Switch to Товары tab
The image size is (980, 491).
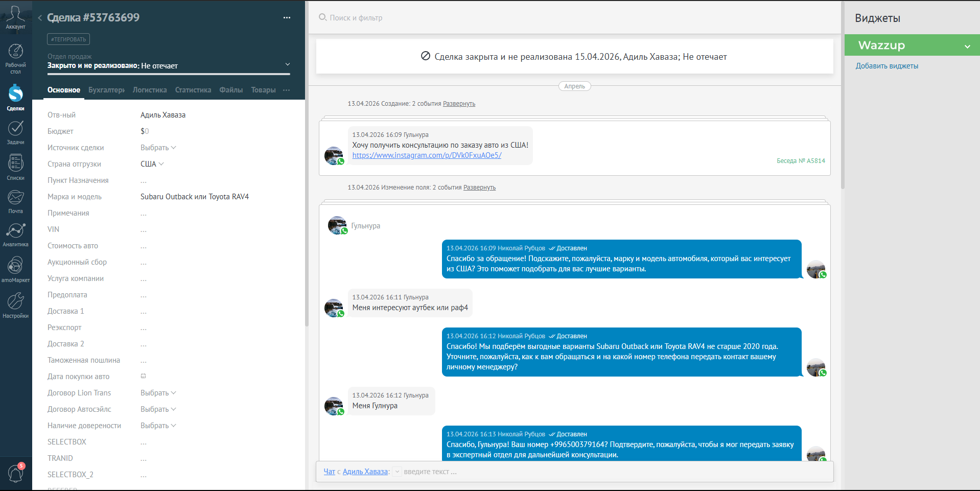tap(263, 90)
